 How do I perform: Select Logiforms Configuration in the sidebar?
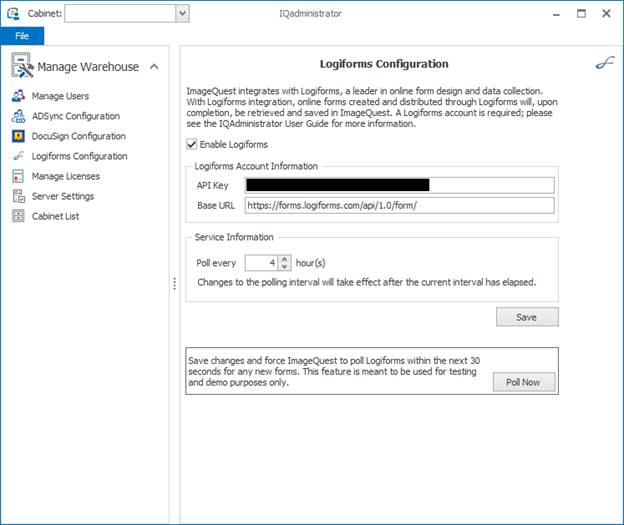tap(80, 156)
